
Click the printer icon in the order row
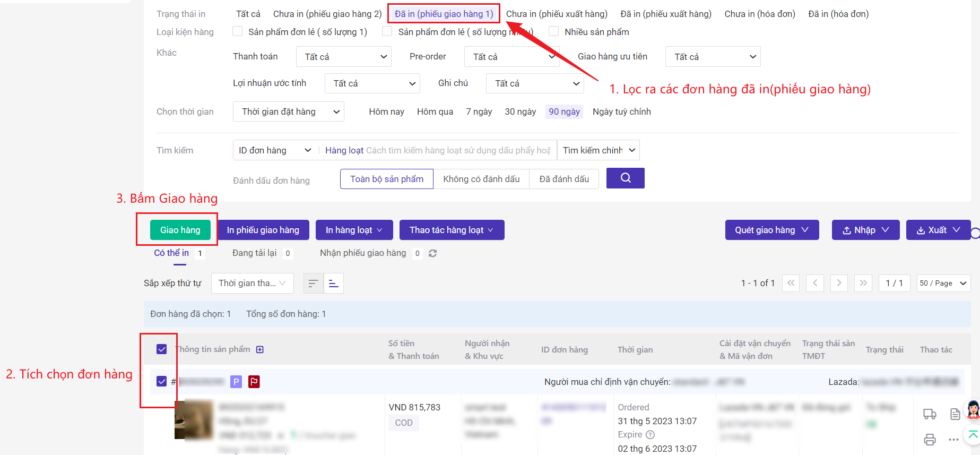point(930,440)
